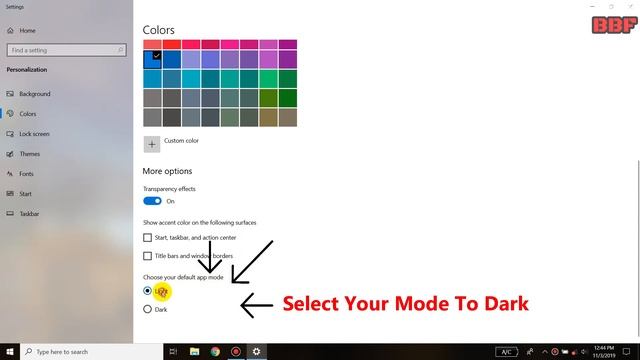Check Title bars and window borders
This screenshot has height=360, width=640.
coord(147,256)
